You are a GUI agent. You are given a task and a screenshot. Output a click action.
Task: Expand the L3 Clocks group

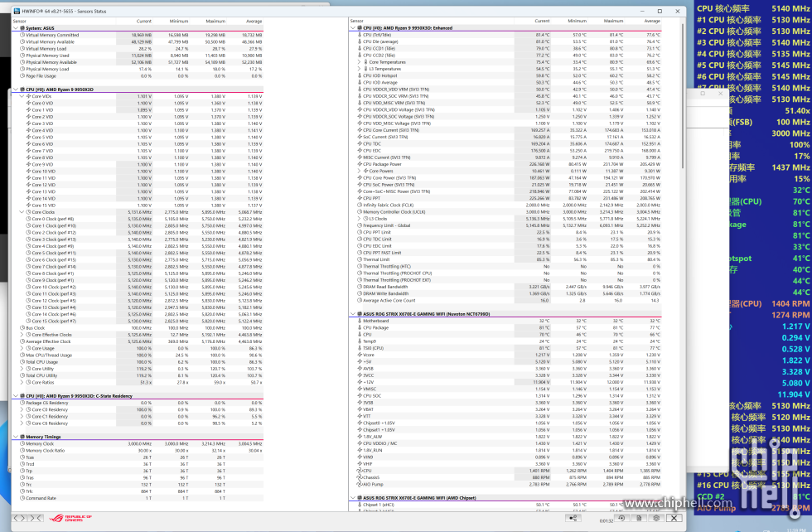(359, 219)
